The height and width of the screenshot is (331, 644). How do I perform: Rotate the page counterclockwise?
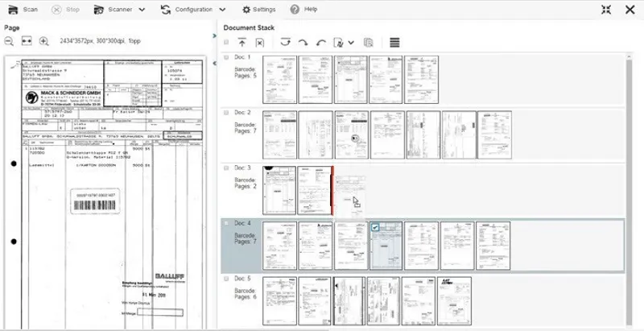[320, 43]
